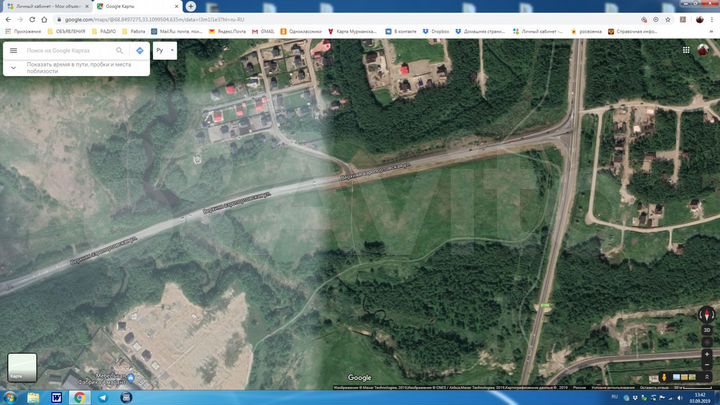720x405 pixels.
Task: Switch to the 'Личный кабинет' browser tab
Action: pos(46,6)
